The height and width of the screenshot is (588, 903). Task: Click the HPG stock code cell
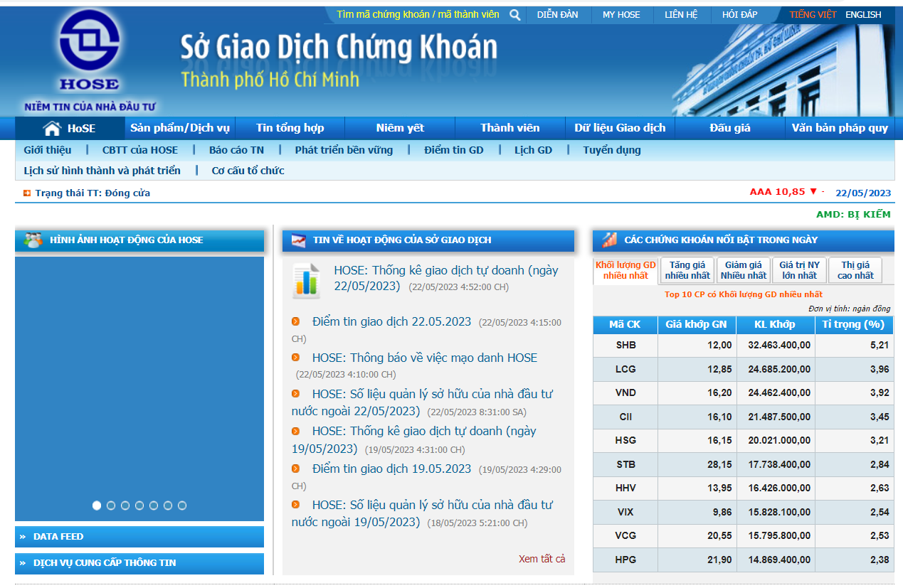click(625, 560)
